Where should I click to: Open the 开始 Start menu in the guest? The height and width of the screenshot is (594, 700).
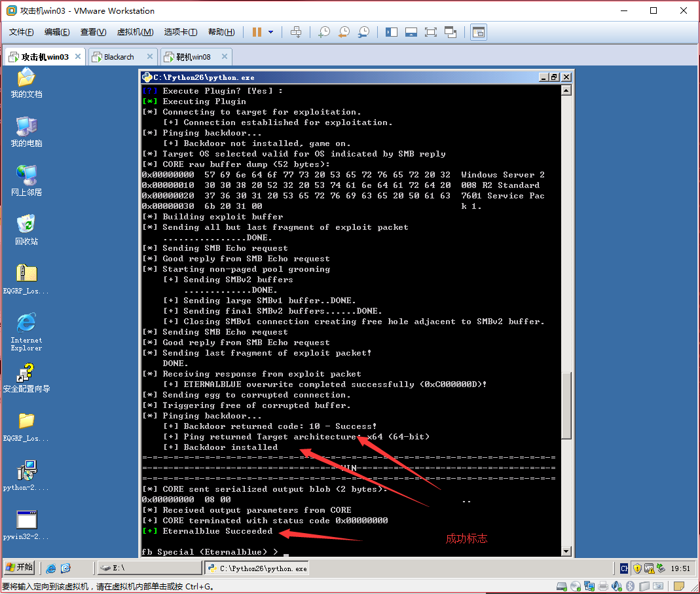click(x=19, y=568)
